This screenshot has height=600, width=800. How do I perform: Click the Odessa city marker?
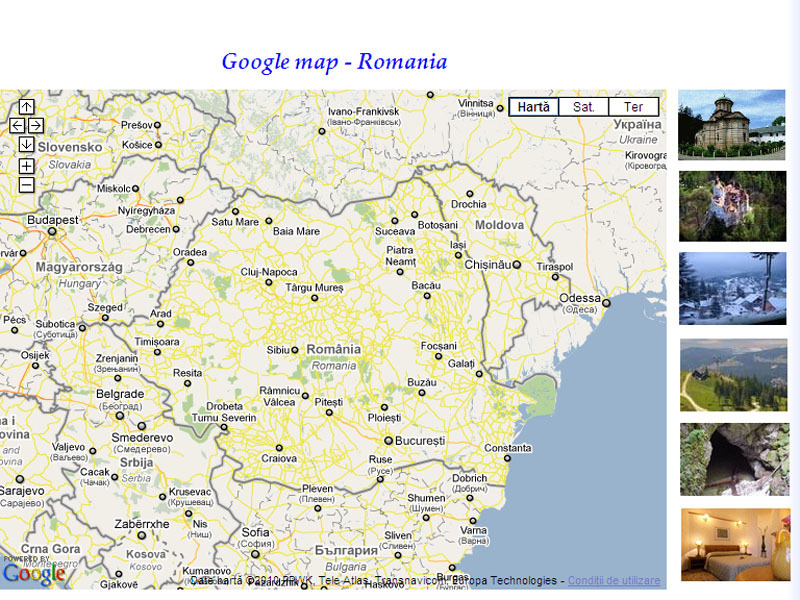[606, 303]
